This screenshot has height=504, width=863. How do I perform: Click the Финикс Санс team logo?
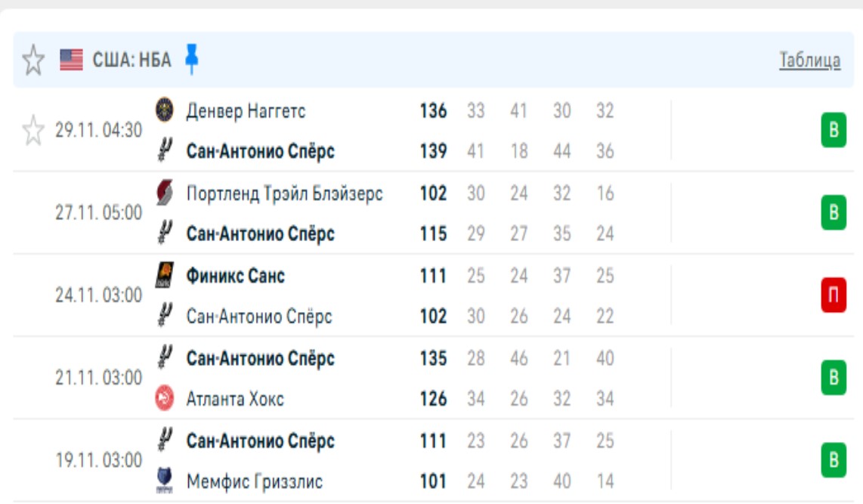(x=164, y=276)
